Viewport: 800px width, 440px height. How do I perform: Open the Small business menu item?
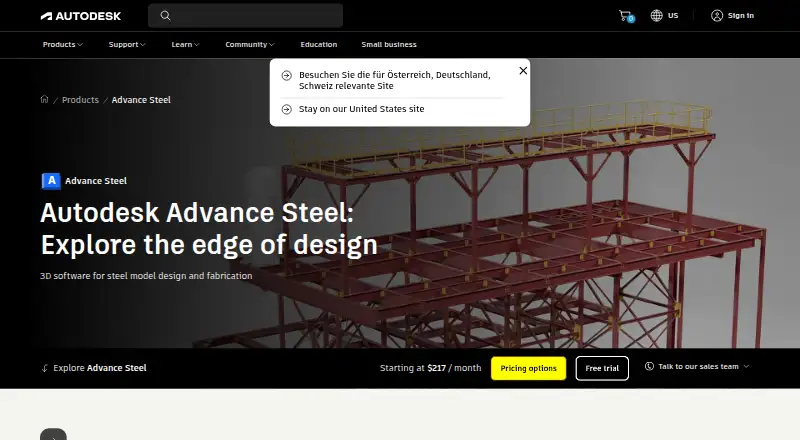click(x=389, y=44)
